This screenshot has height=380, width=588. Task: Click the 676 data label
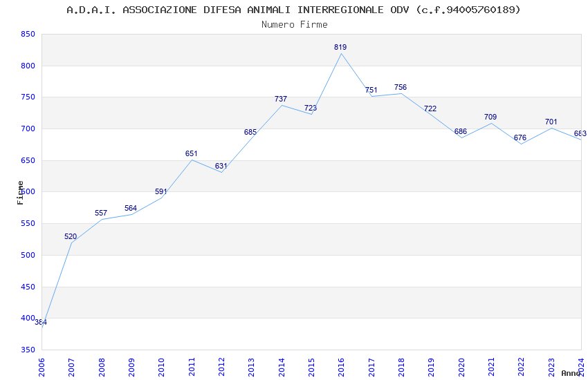point(520,137)
